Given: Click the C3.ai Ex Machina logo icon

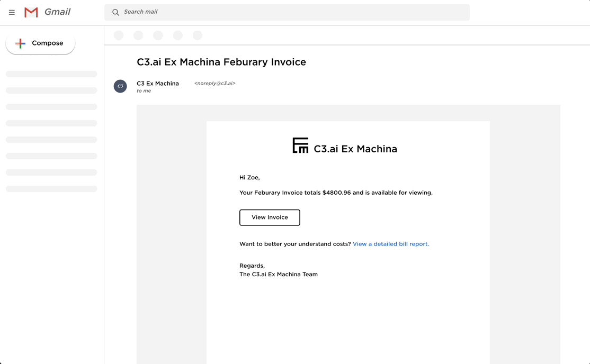Looking at the screenshot, I should (x=300, y=145).
